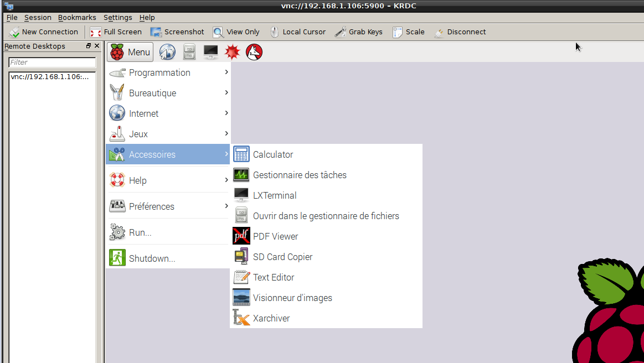The image size is (644, 363).
Task: Open the Session menu
Action: click(38, 17)
